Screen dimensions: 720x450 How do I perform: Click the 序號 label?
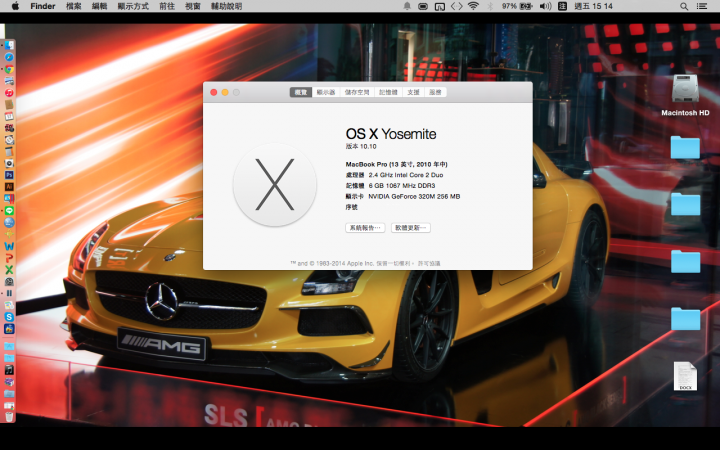[x=351, y=207]
